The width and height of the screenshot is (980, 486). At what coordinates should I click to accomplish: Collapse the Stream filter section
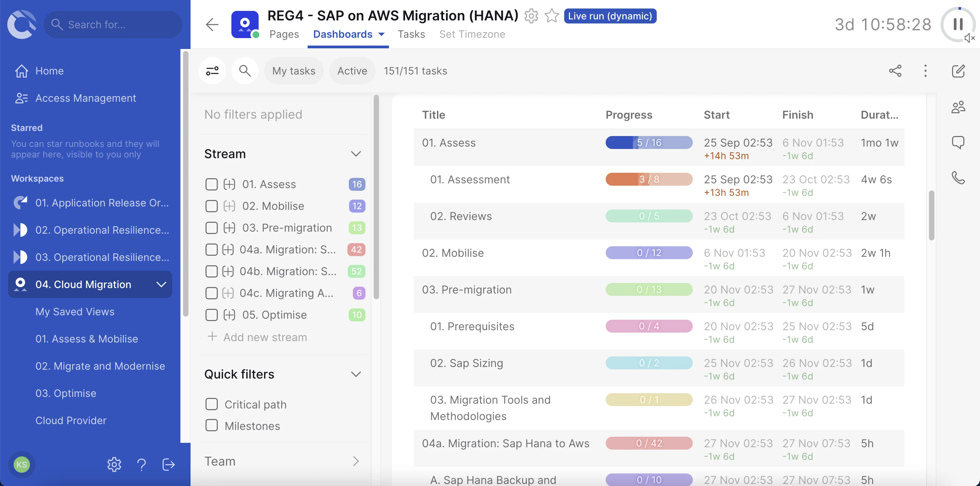point(356,154)
